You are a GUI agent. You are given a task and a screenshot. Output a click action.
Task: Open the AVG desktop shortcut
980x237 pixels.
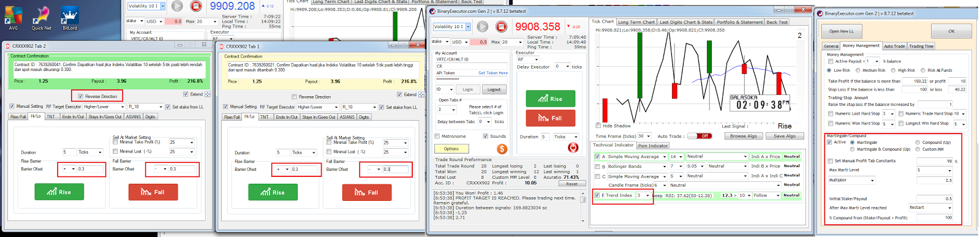tap(13, 18)
